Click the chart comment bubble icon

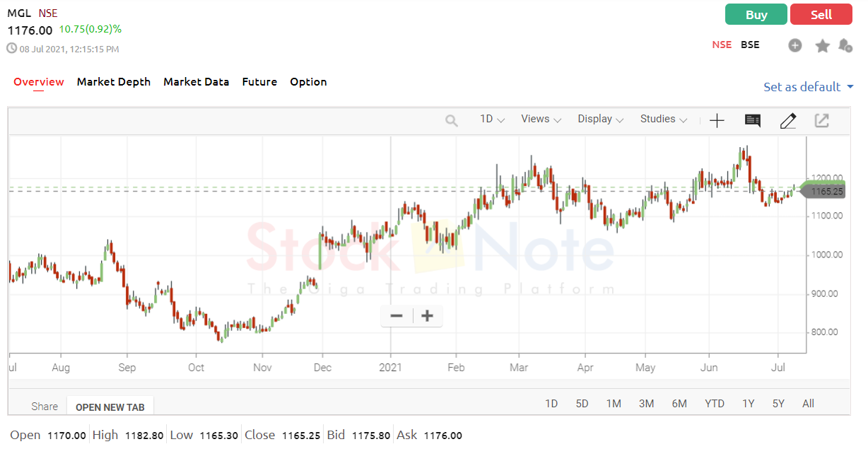tap(753, 121)
